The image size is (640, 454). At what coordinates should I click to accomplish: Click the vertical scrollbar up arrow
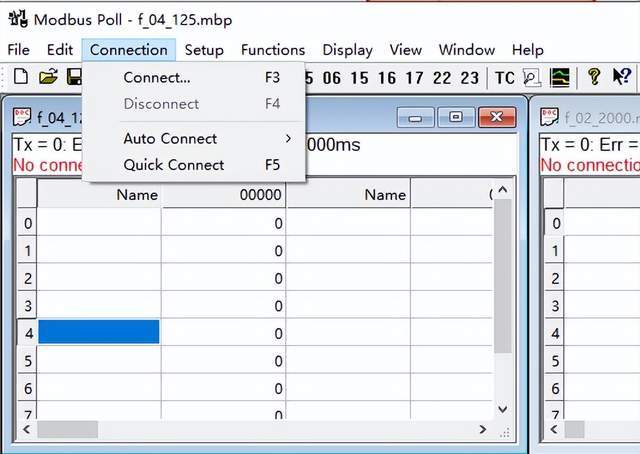[x=503, y=189]
